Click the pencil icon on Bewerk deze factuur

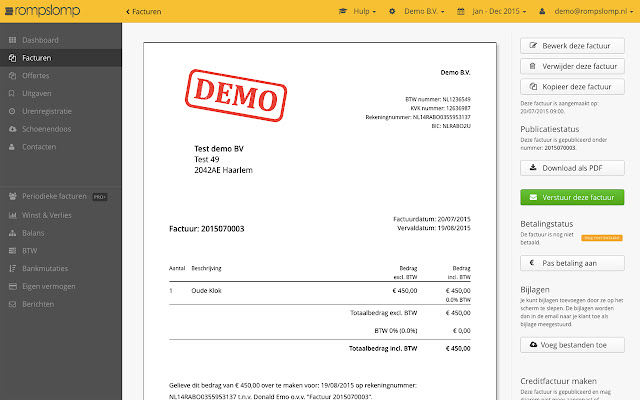point(533,46)
